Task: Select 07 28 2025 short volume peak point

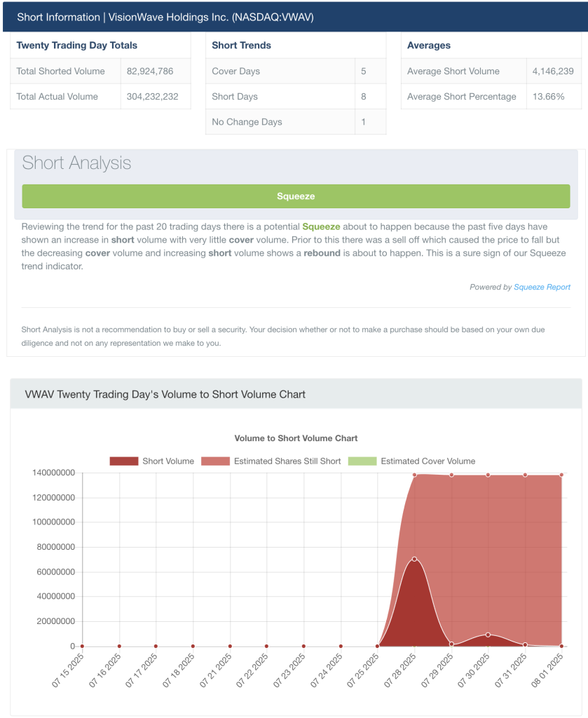Action: (x=415, y=559)
